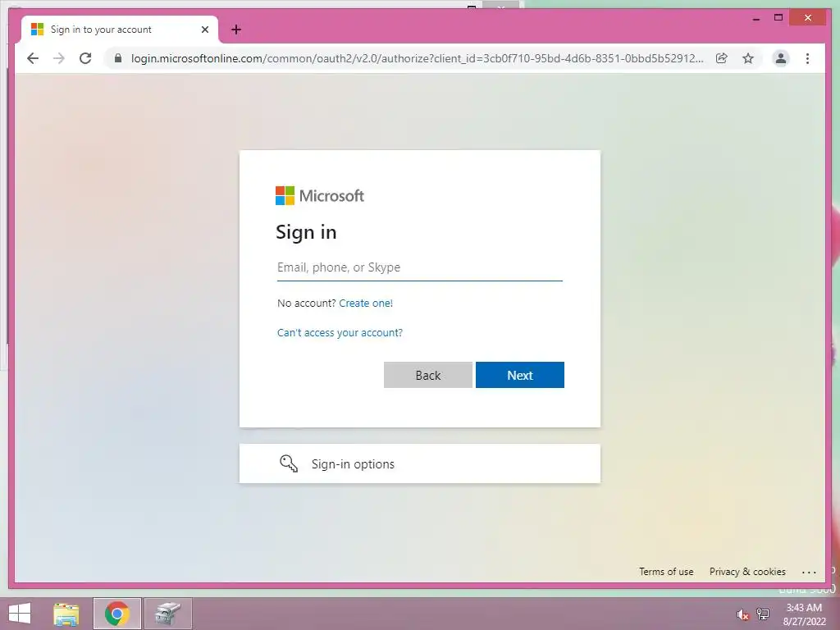
Task: Open the footer ellipsis menu
Action: (x=809, y=572)
